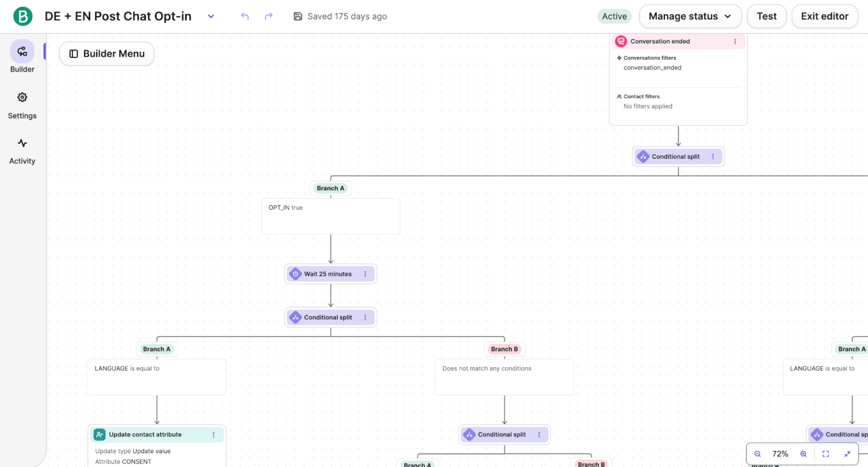868x467 pixels.
Task: Click the Active status badge
Action: coord(614,16)
